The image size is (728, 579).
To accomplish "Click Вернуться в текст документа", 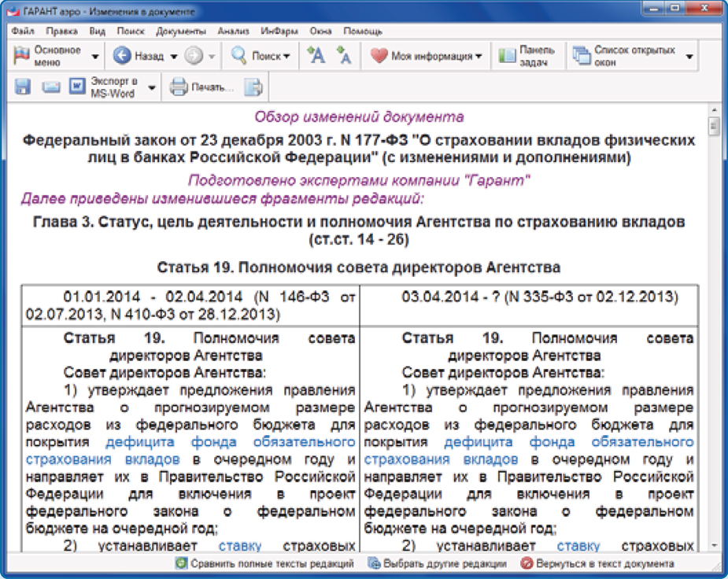I will 597,563.
